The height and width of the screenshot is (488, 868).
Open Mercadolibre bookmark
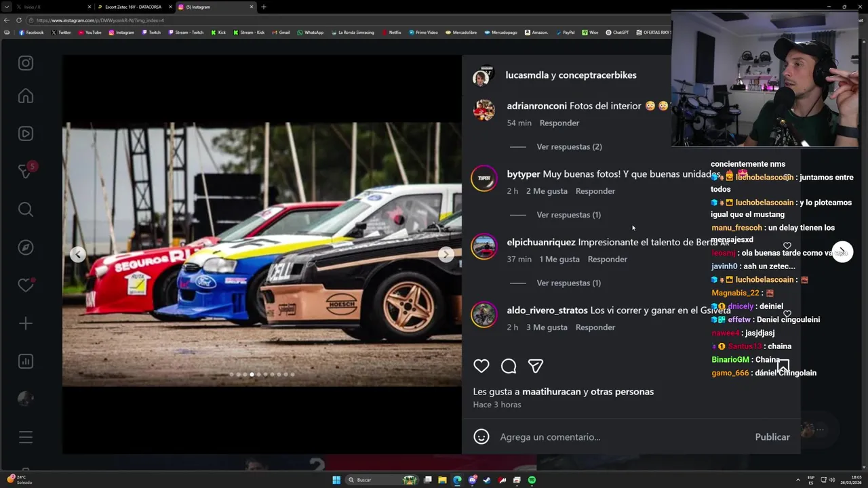coord(461,33)
